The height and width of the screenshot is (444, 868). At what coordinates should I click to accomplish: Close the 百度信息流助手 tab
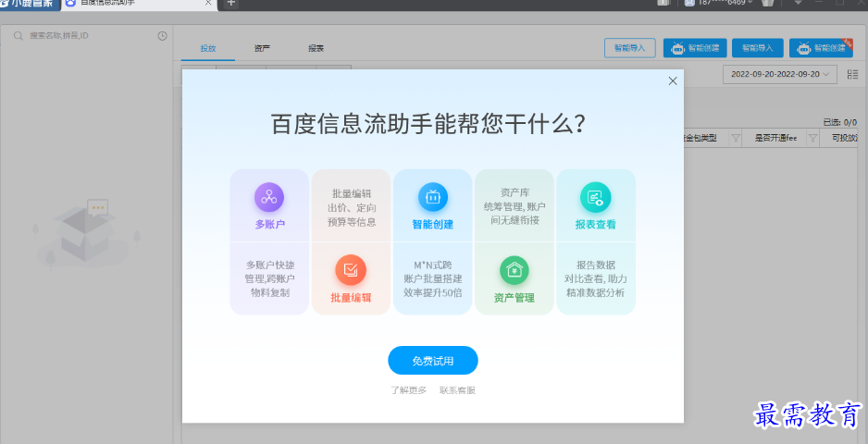209,2
